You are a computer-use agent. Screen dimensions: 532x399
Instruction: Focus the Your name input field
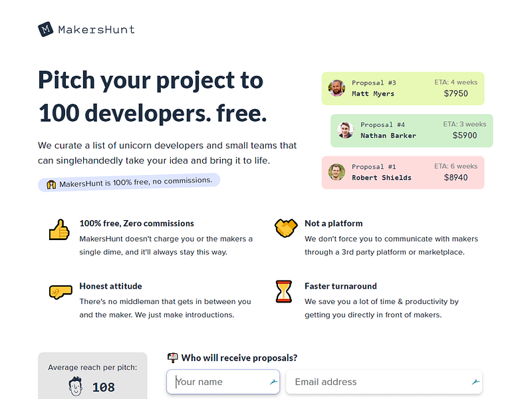tap(223, 382)
